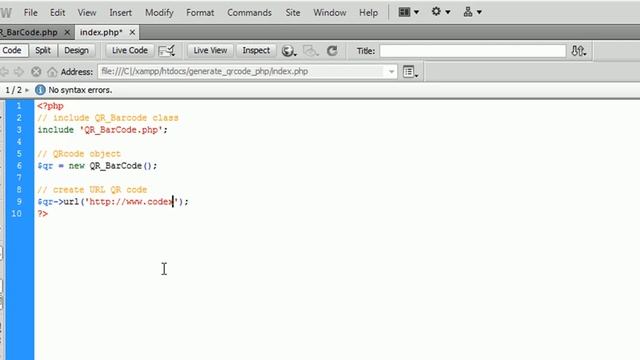Click the 'QR_BarCode.php' string on line 3
The image size is (640, 360).
[121, 130]
